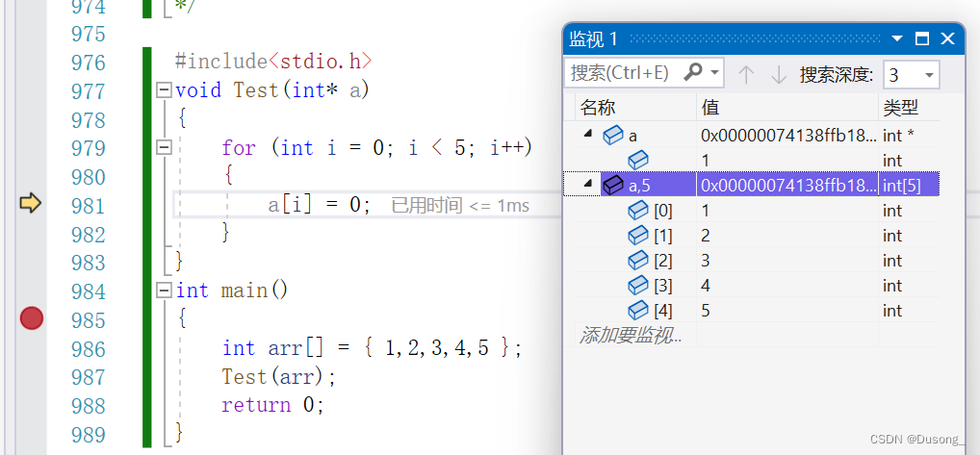Select the [1] row name
Viewport: 980px width, 455px height.
pos(663,236)
